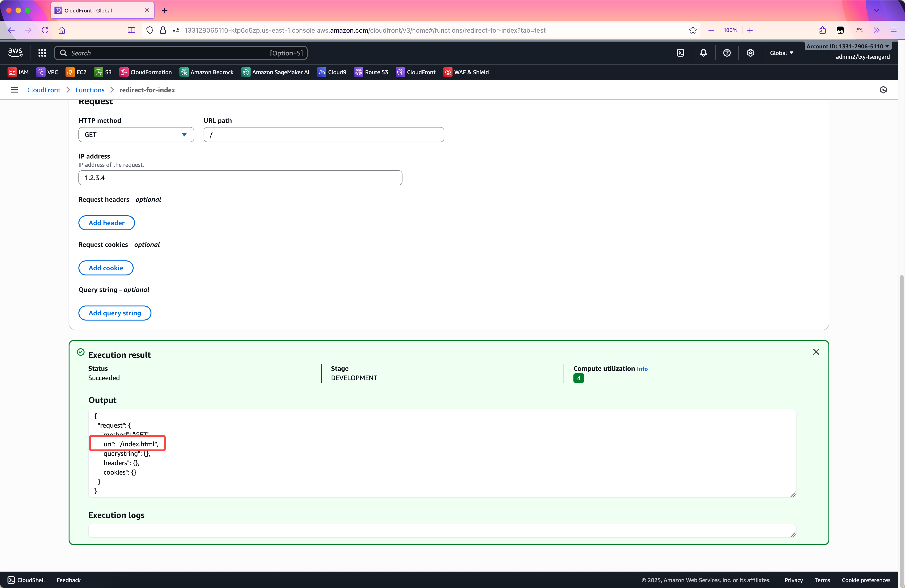Open AWS console settings gear
This screenshot has width=905, height=588.
[x=750, y=53]
